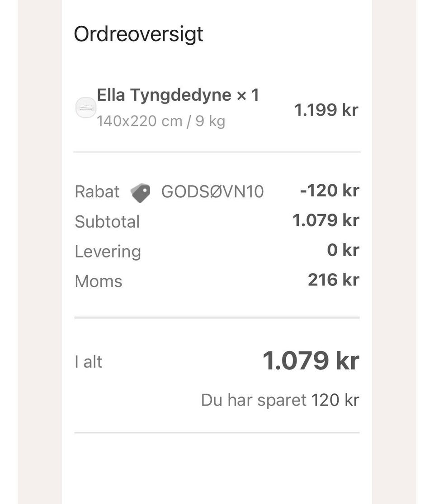Click the Moms label
Viewport: 434px width, 504px height.
coord(99,281)
